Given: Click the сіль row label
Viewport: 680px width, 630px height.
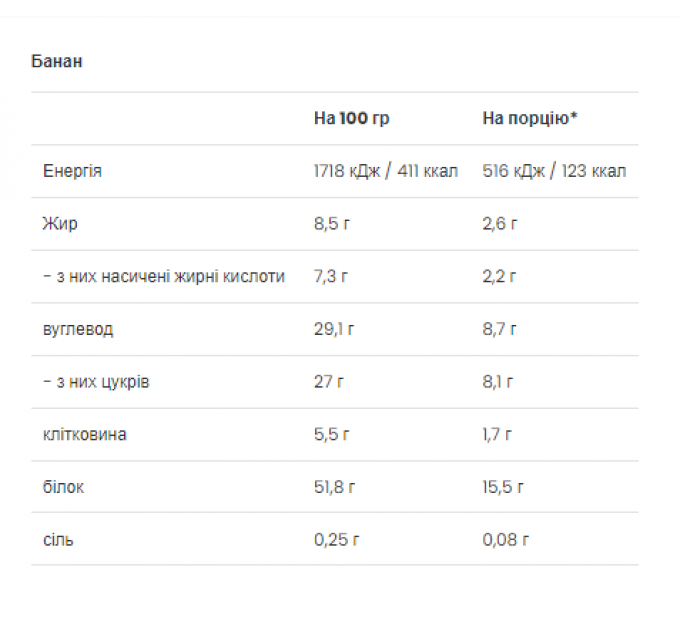Looking at the screenshot, I should click(58, 540).
